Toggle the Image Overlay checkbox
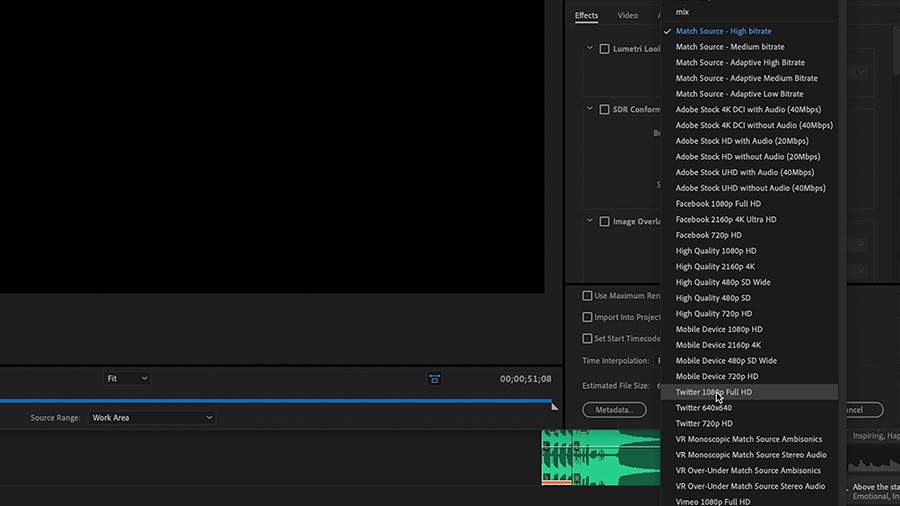 click(604, 221)
